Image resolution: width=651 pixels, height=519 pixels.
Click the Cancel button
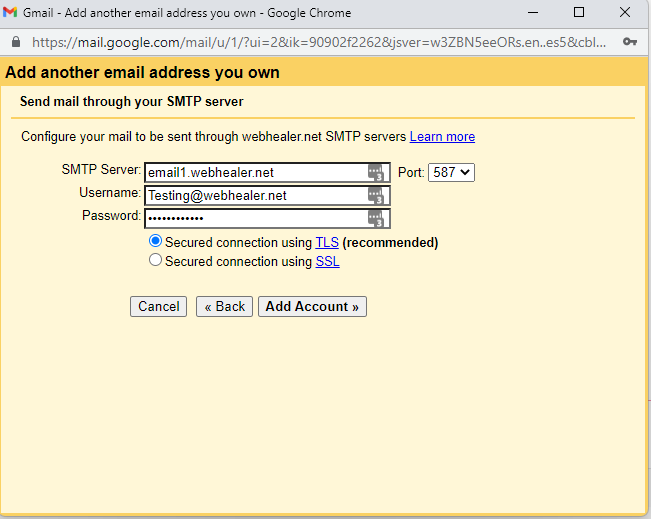(x=159, y=306)
